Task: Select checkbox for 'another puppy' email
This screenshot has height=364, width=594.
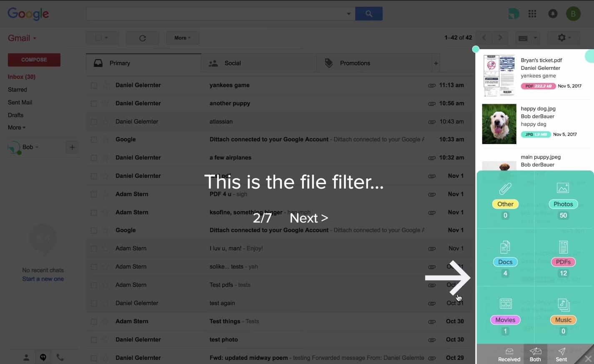Action: click(94, 104)
